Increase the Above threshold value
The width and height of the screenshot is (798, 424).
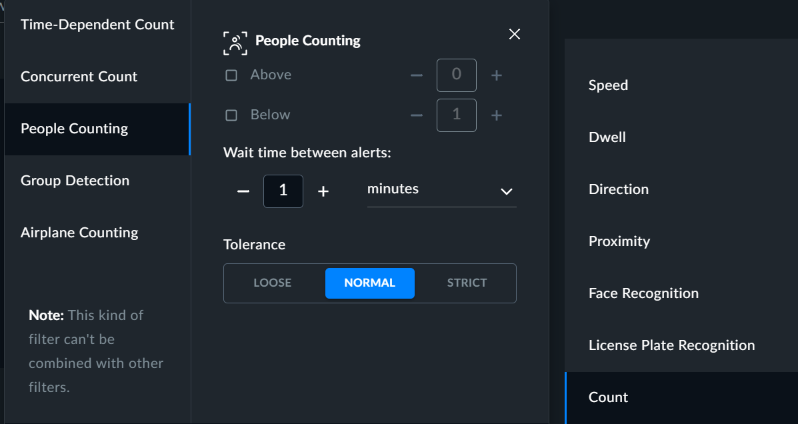(x=496, y=76)
